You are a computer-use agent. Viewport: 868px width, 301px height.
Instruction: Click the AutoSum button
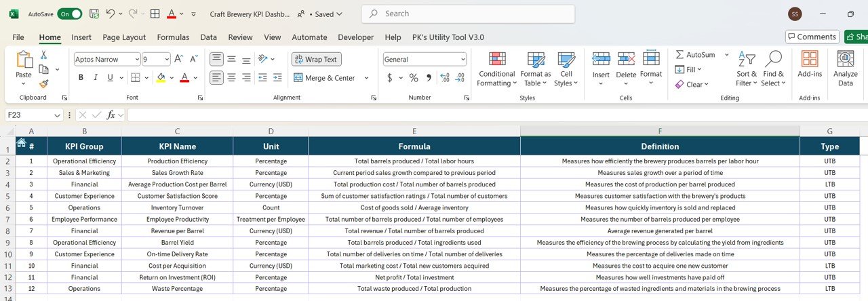coord(695,54)
